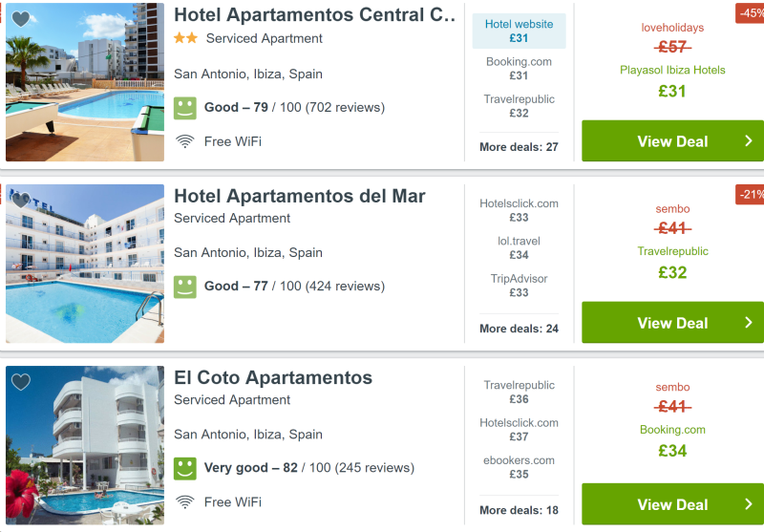Select the Hotel website £31 deal
The width and height of the screenshot is (764, 532).
[519, 32]
